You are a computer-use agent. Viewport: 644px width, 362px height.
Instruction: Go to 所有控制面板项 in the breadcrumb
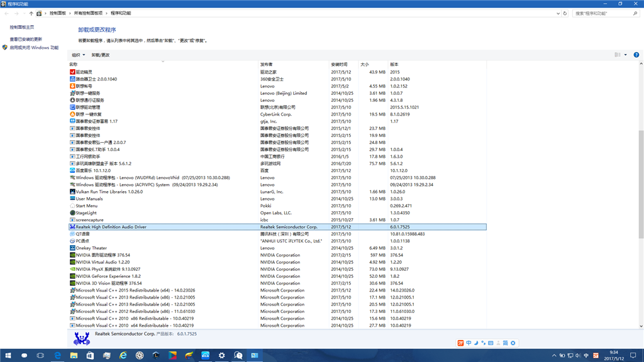[88, 13]
